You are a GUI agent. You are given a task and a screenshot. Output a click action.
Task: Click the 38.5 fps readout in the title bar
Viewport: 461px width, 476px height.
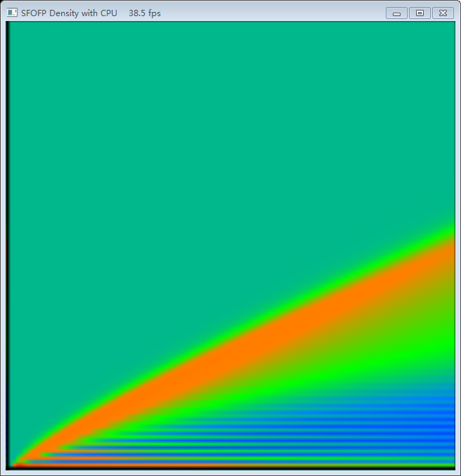click(x=145, y=13)
